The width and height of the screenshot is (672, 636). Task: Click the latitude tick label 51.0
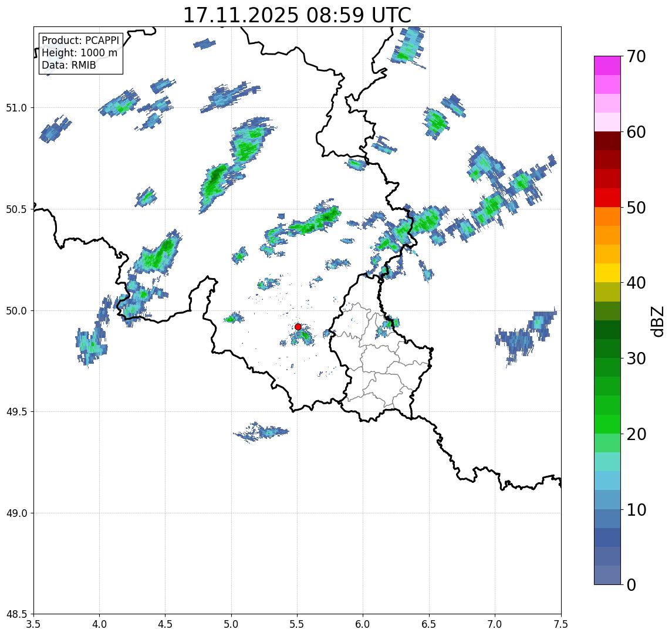point(16,108)
